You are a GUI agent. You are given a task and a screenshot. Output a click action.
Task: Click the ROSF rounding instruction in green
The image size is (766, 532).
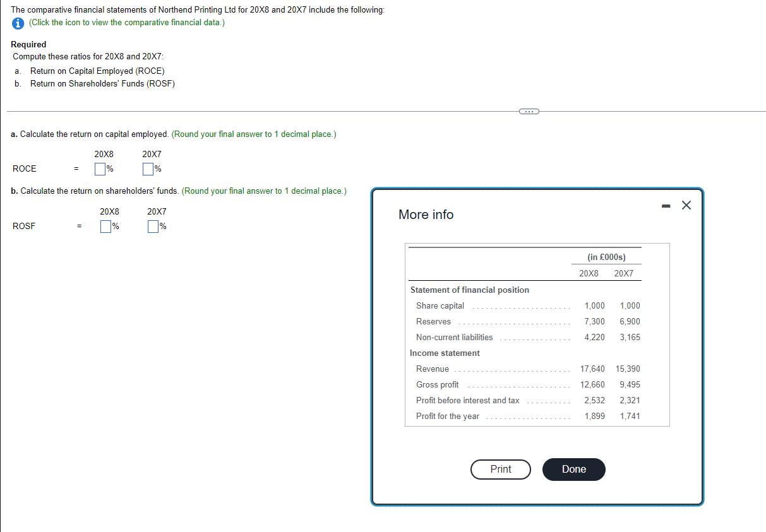click(264, 191)
